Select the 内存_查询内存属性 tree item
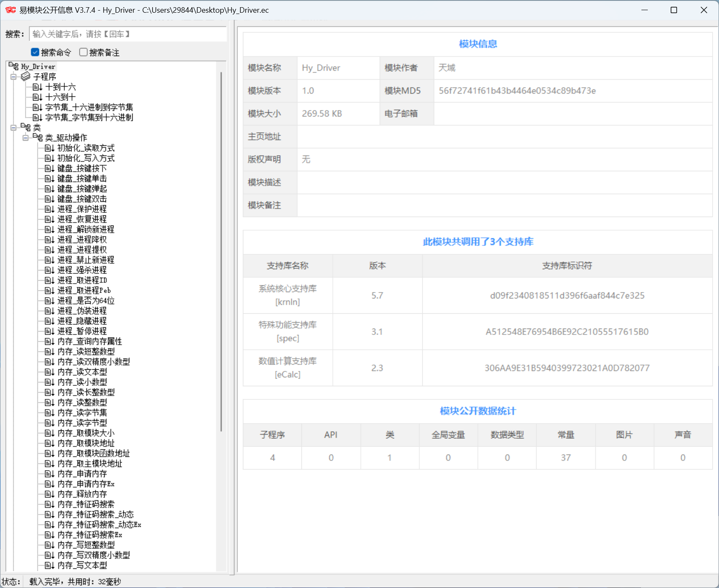 pyautogui.click(x=89, y=341)
